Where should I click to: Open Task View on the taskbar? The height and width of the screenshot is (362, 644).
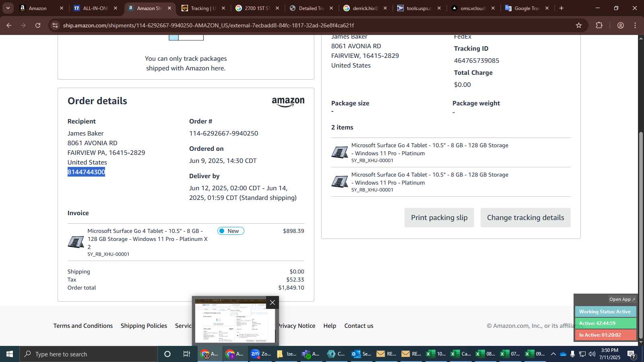[187, 354]
